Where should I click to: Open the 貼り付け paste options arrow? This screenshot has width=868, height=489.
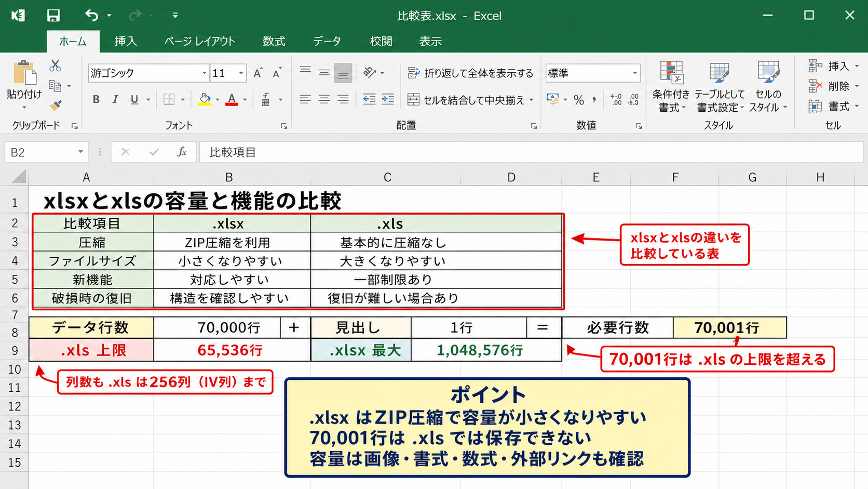[24, 108]
